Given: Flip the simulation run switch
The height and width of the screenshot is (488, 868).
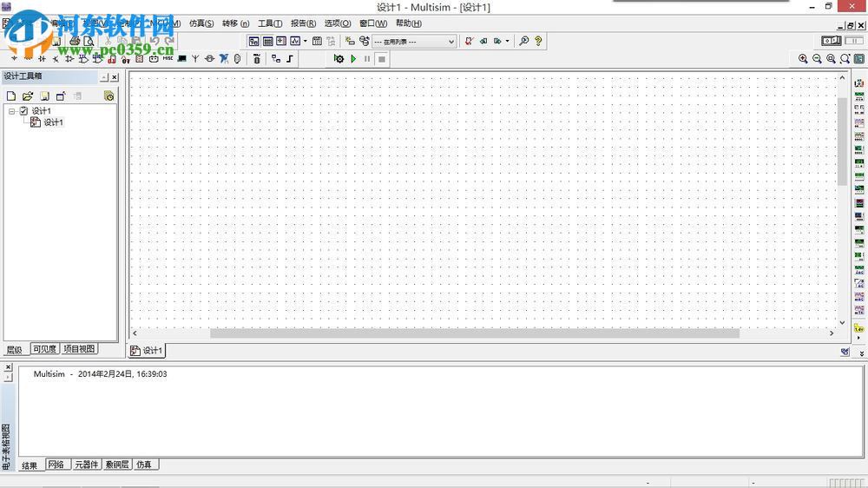Looking at the screenshot, I should [x=831, y=41].
